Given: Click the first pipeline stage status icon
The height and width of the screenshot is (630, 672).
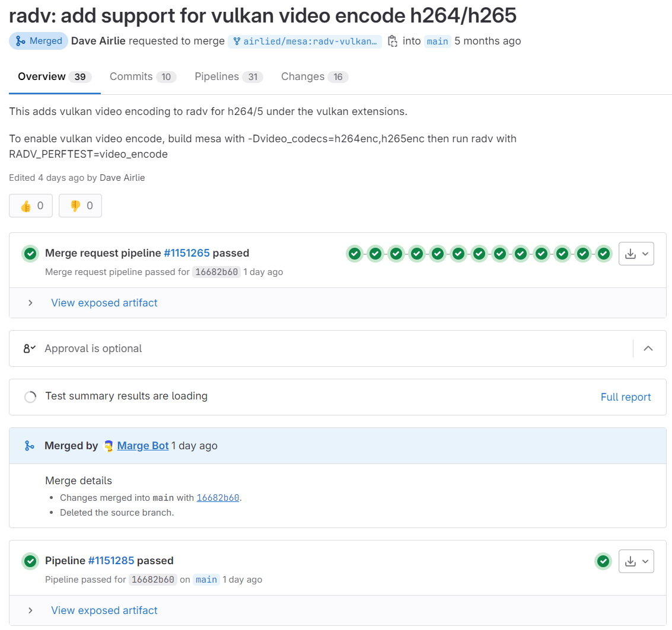Looking at the screenshot, I should click(355, 254).
